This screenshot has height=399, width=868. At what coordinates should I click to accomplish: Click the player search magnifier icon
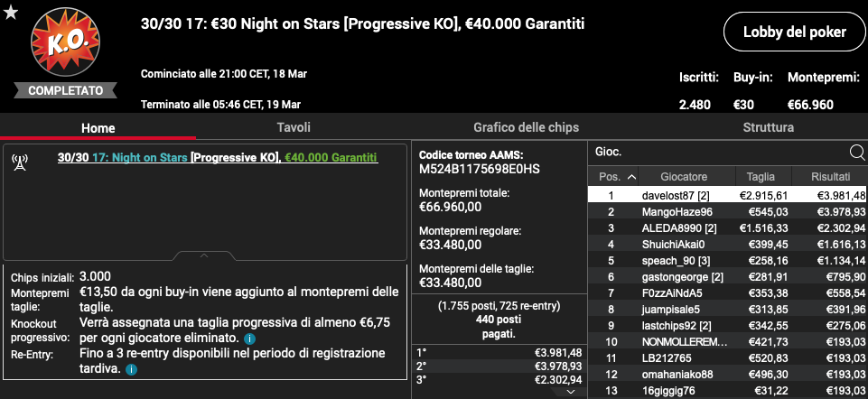[857, 153]
